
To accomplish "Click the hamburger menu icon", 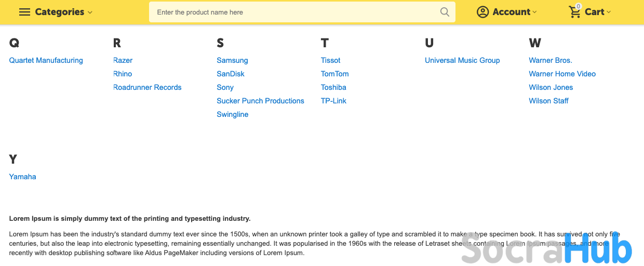I will point(24,12).
